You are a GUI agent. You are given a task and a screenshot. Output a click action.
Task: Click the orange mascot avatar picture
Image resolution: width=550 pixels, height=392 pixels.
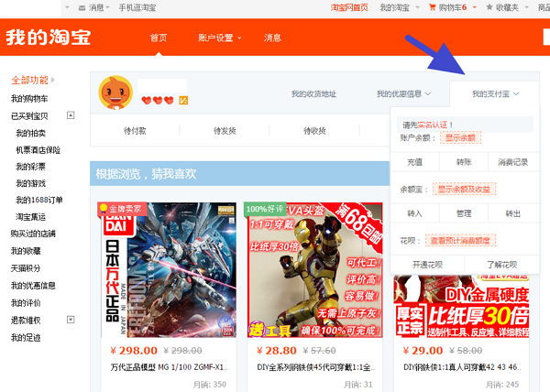click(115, 93)
